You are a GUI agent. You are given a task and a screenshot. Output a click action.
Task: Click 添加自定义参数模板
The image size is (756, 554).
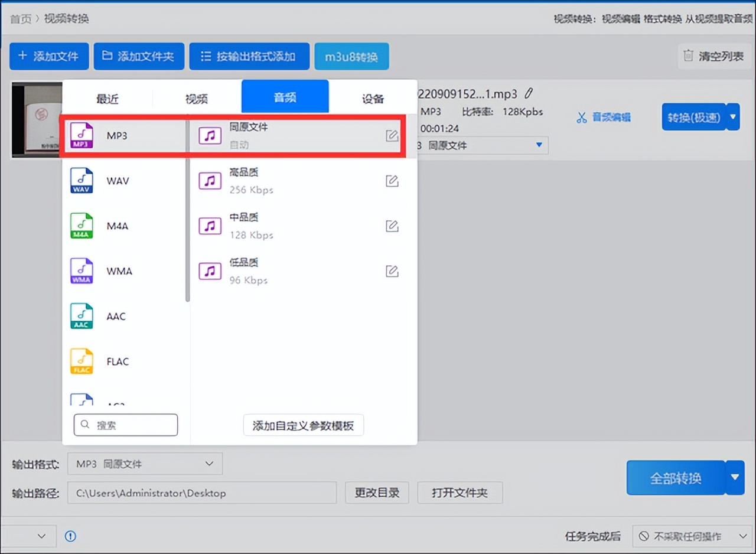pos(303,425)
